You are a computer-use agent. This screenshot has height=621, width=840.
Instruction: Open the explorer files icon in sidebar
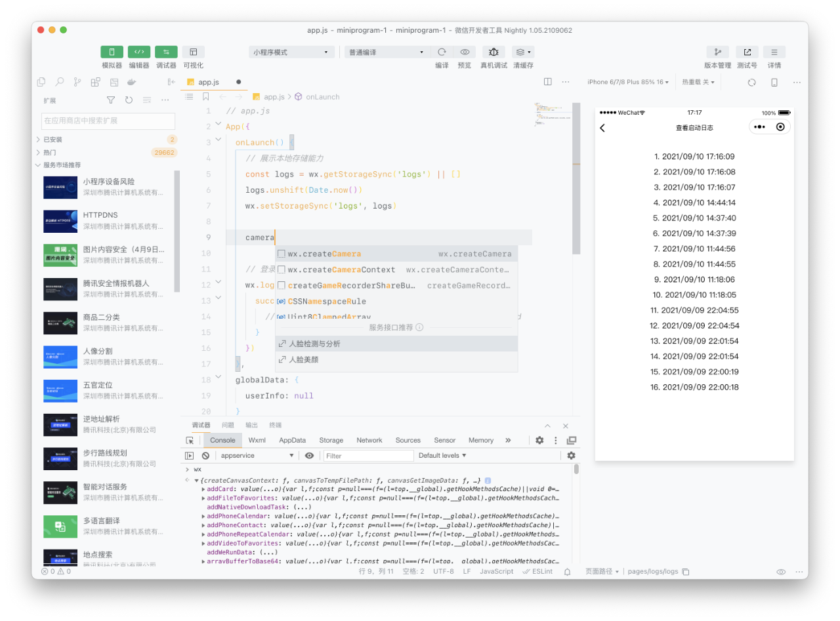[x=41, y=82]
